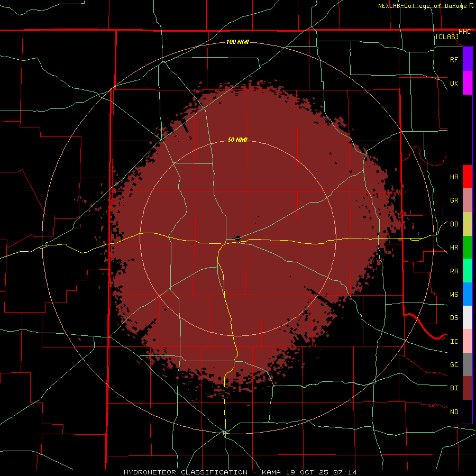Click the GC gray legend swatch
The height and width of the screenshot is (476, 476).
pos(467,364)
